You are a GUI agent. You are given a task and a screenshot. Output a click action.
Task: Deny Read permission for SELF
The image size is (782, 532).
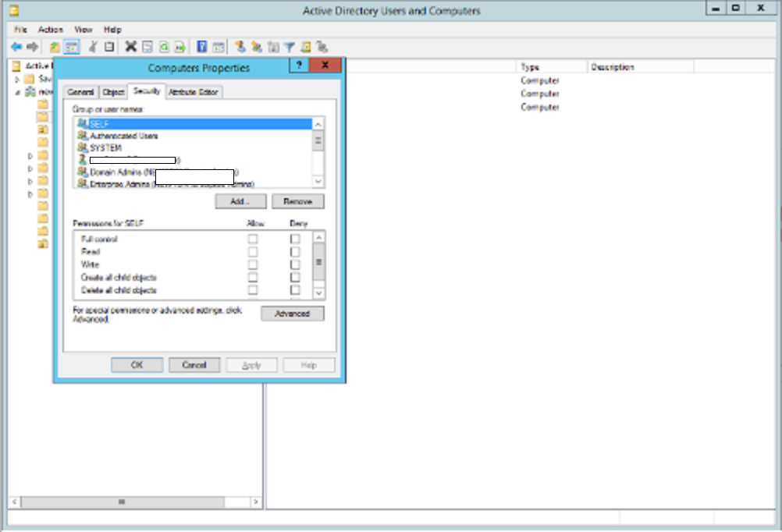click(x=295, y=252)
